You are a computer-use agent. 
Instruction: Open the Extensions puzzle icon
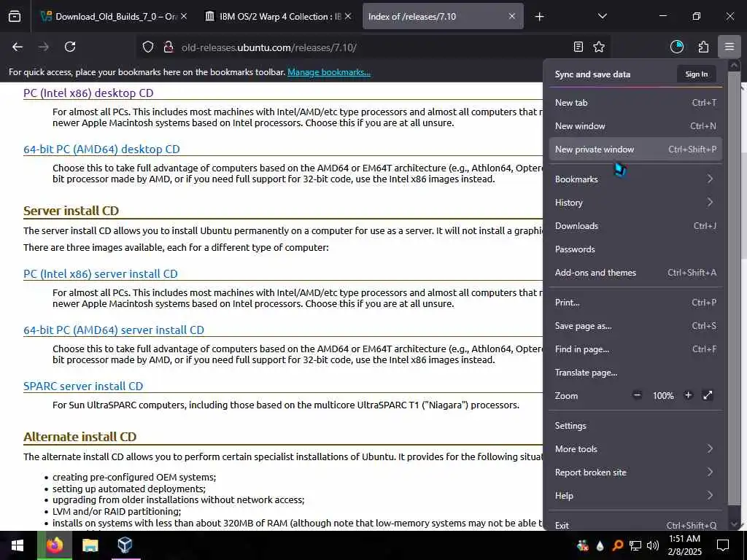[x=703, y=47]
